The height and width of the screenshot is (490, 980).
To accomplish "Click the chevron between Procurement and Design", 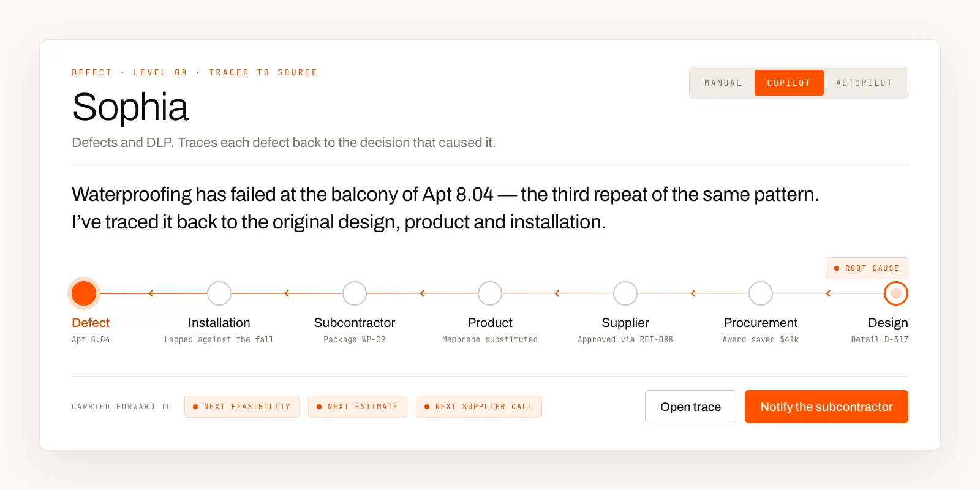I will point(828,293).
